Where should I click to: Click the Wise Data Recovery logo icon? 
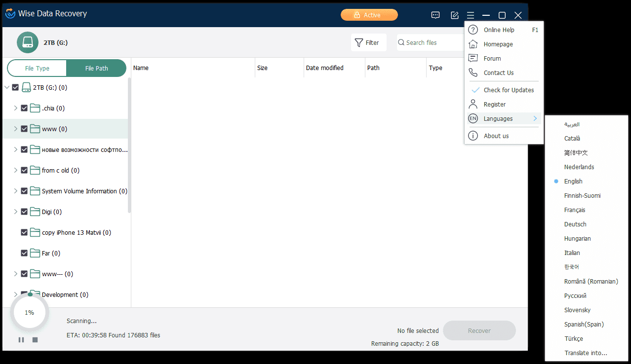pyautogui.click(x=10, y=14)
